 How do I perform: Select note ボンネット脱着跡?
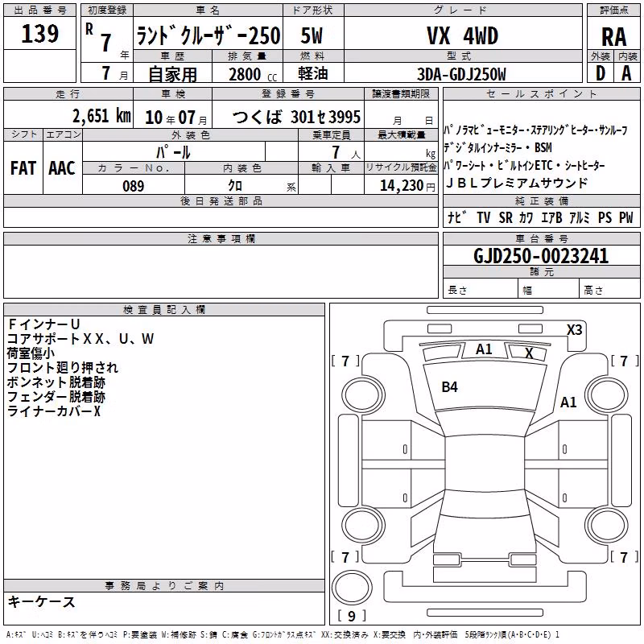tap(56, 382)
